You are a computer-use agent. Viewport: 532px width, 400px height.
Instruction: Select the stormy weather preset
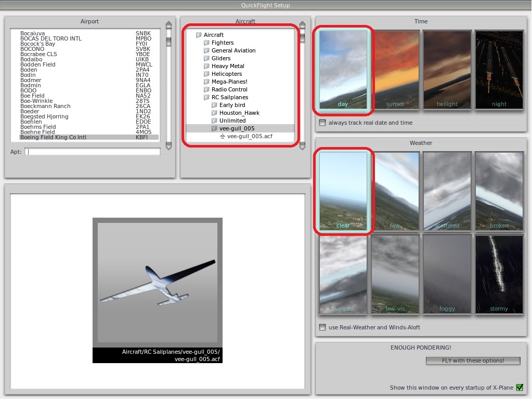click(x=499, y=274)
